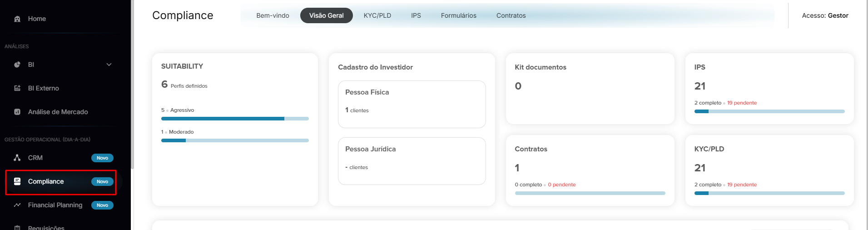This screenshot has width=868, height=230.
Task: Open the Pessoa Jurídica card
Action: pos(412,161)
